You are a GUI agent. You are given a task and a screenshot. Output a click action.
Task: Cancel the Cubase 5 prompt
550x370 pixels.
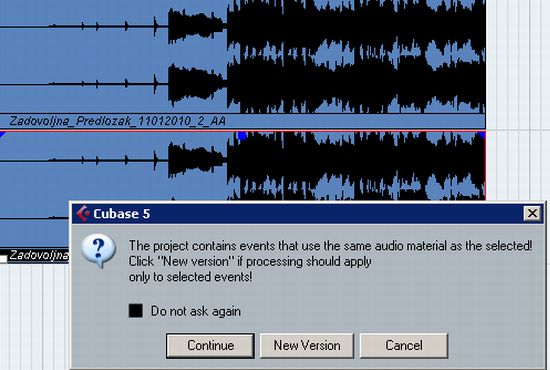404,345
